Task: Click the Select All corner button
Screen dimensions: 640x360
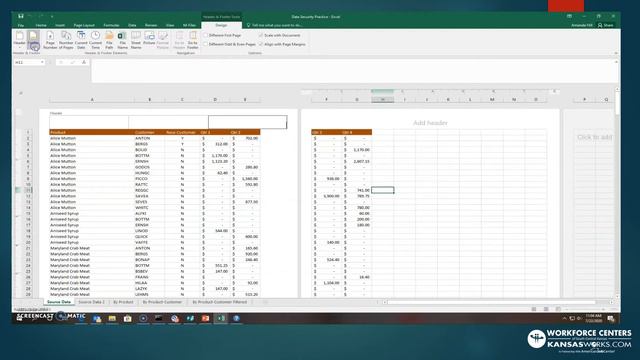Action: point(21,93)
